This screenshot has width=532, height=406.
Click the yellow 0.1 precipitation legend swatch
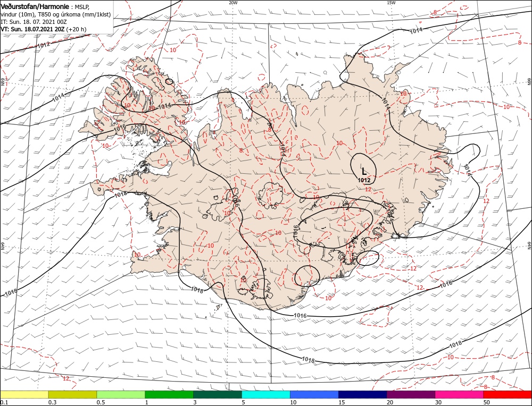(24, 394)
